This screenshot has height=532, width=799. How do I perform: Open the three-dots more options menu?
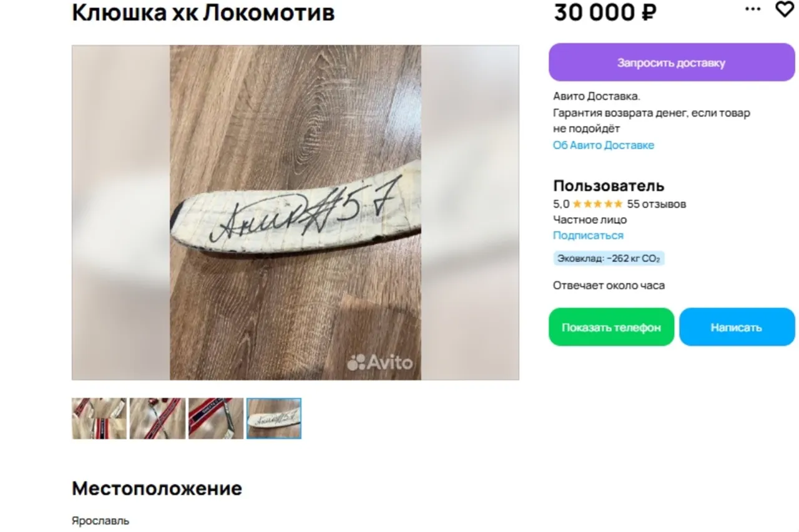click(753, 9)
